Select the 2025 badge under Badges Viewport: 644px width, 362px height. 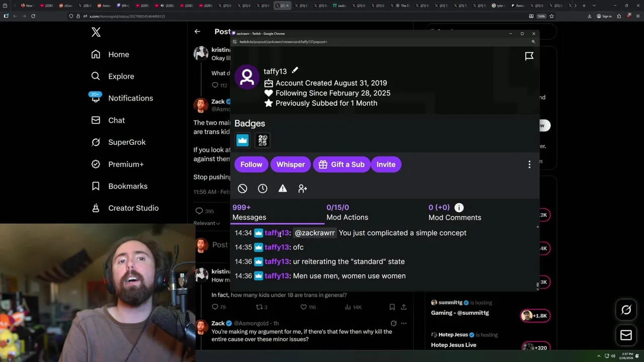click(263, 140)
